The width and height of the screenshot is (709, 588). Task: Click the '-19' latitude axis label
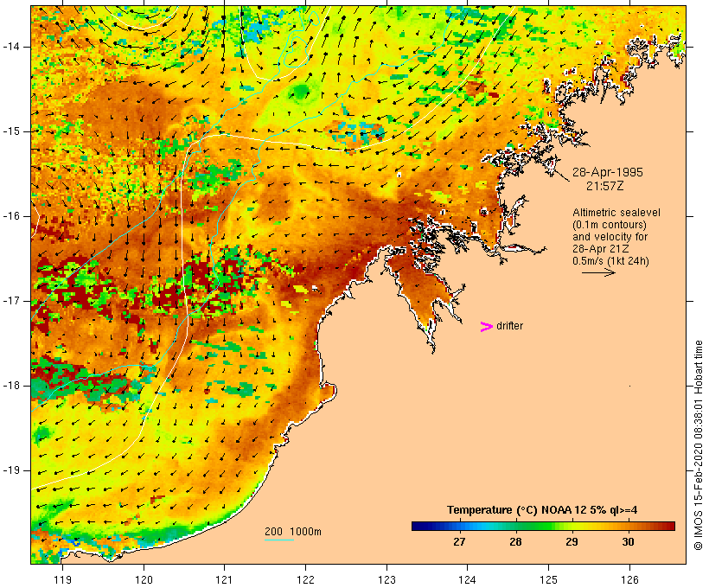[11, 471]
